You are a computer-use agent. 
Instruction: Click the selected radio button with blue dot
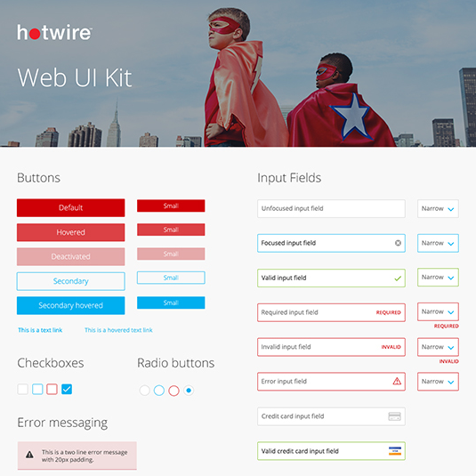(189, 390)
